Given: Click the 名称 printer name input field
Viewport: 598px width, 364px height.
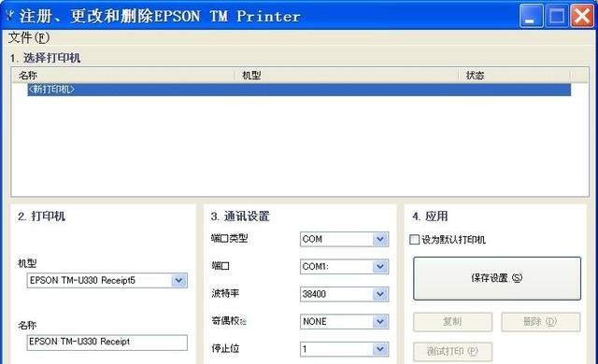Looking at the screenshot, I should (x=107, y=342).
